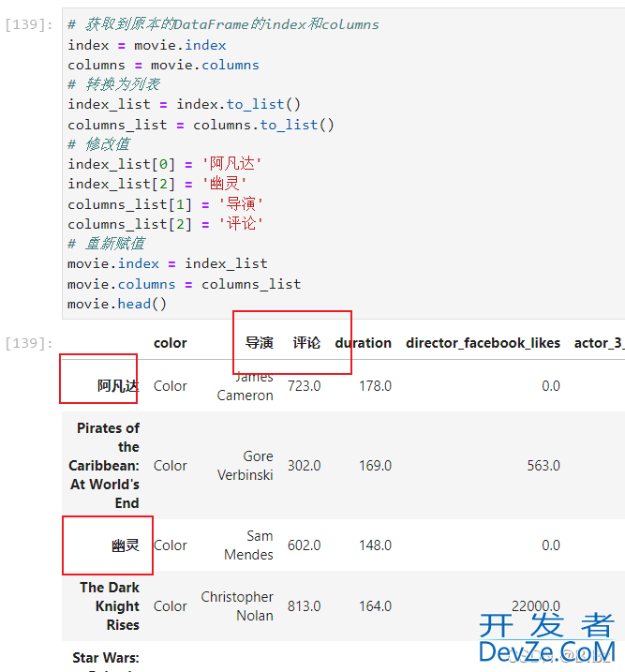
Task: Click code line 'index_list = index.to_list()'
Action: (x=185, y=105)
